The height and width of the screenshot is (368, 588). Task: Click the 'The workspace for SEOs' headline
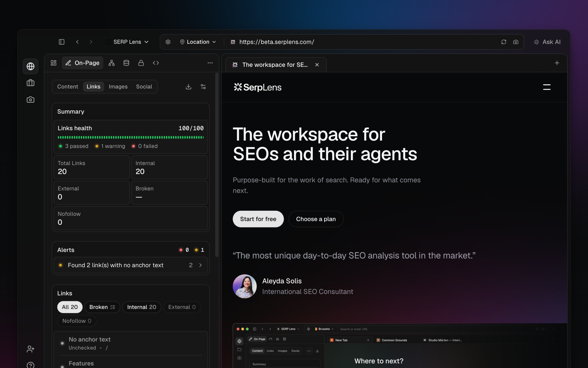point(325,144)
